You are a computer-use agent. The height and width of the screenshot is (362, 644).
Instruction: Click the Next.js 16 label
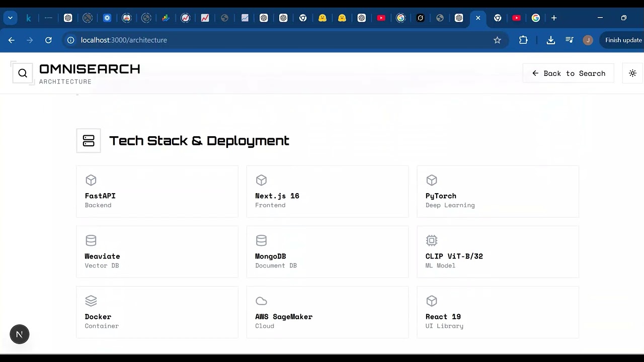(277, 196)
